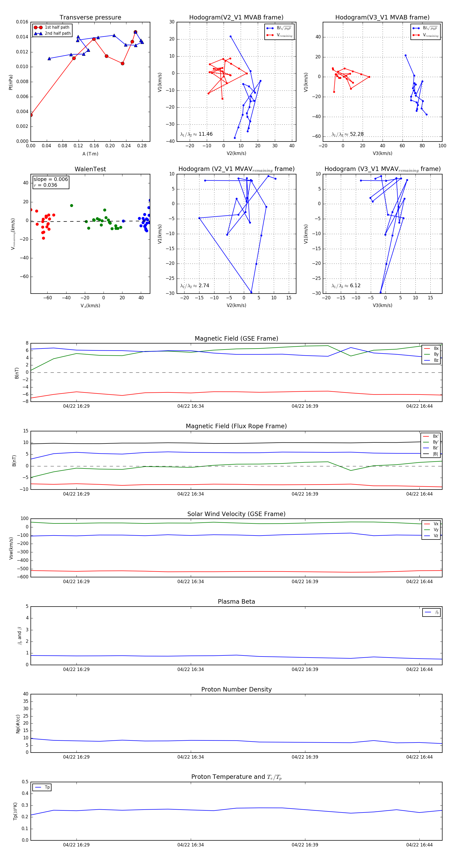Select the 'Vy' legend entry
The height and width of the screenshot is (868, 473).
tap(431, 530)
